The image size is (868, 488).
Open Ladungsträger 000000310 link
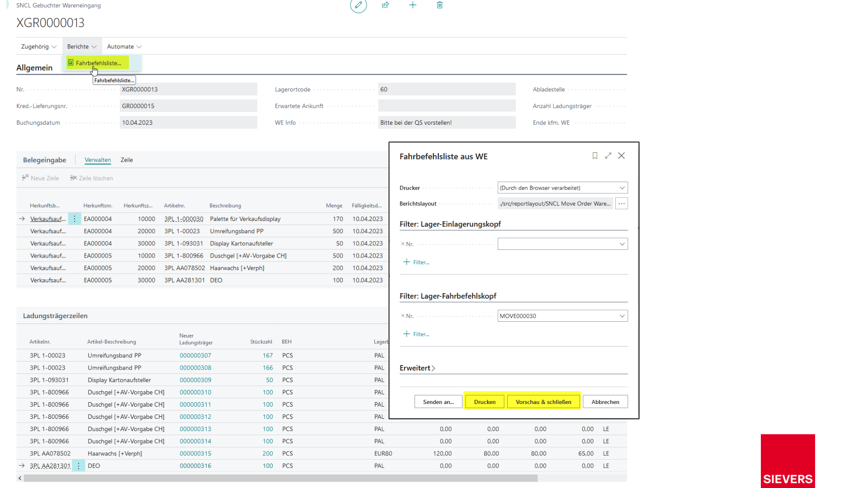195,392
